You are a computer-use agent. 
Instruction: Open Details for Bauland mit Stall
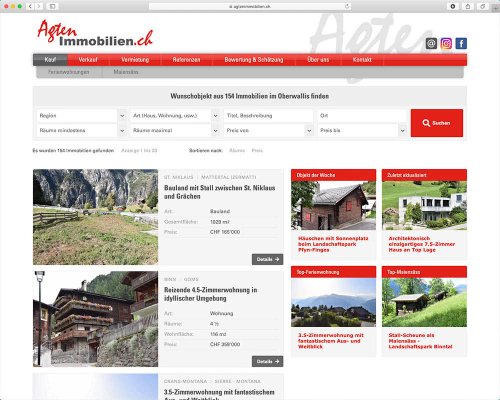pyautogui.click(x=267, y=259)
